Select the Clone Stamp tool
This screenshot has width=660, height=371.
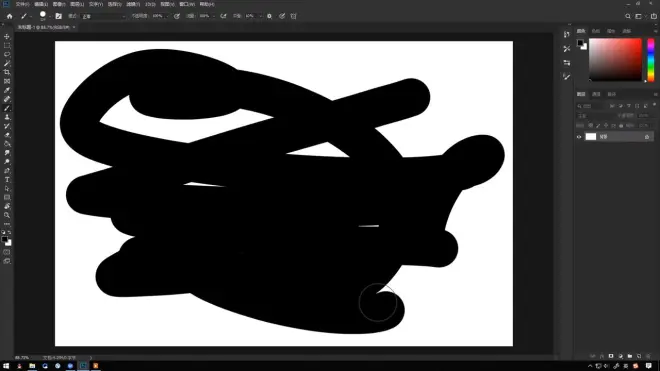click(x=7, y=117)
